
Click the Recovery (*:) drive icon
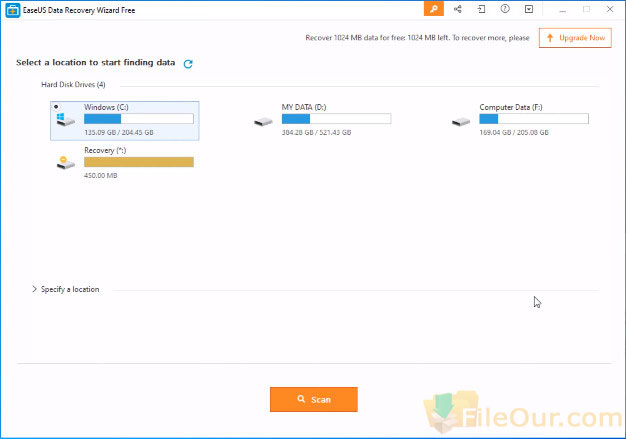coord(65,162)
